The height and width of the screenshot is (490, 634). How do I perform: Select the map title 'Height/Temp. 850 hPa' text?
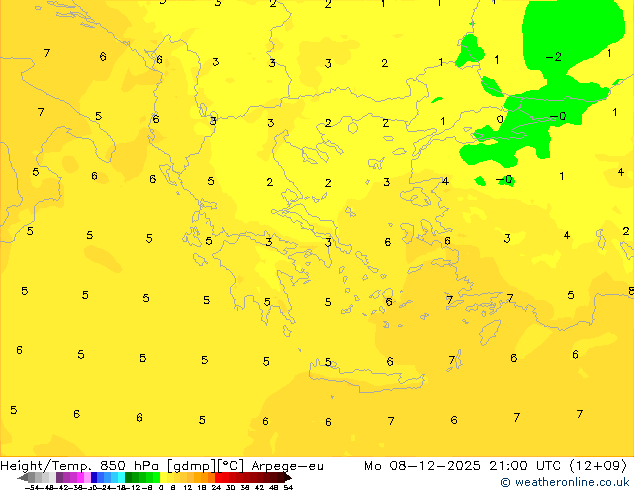coord(80,466)
